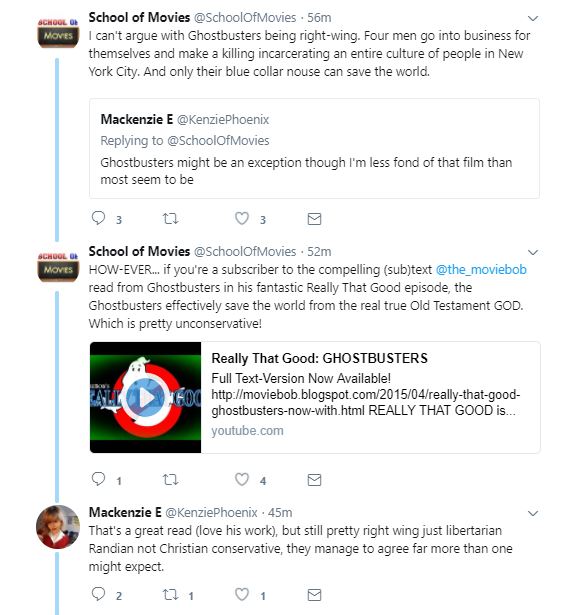This screenshot has height=615, width=575.
Task: Expand options for the 52m tweet
Action: [x=533, y=253]
